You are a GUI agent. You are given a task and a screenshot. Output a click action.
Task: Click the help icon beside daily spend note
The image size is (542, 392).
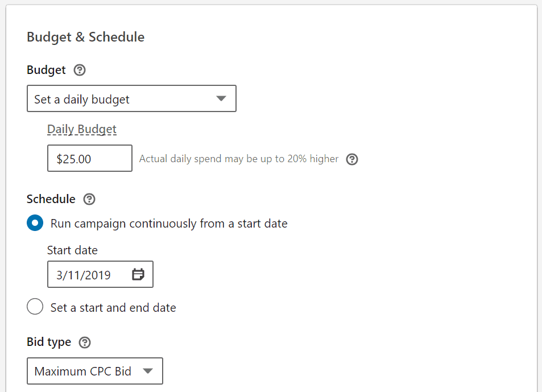(352, 159)
